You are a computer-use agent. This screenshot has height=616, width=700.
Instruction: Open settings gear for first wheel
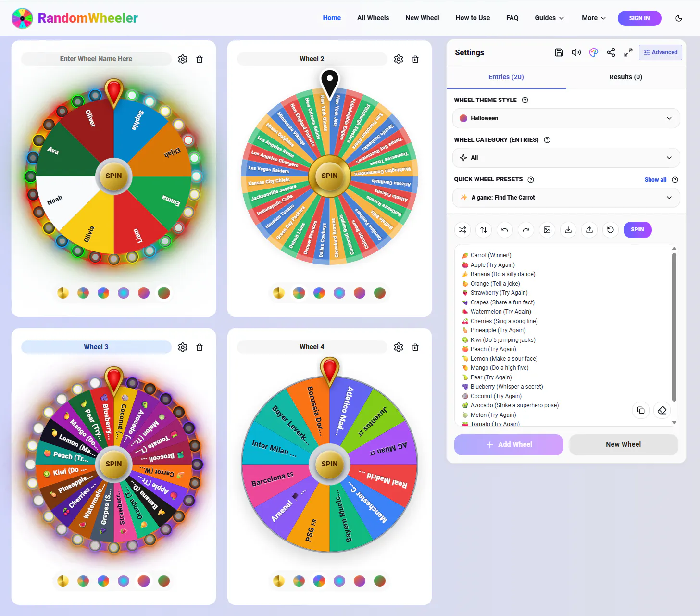coord(183,59)
